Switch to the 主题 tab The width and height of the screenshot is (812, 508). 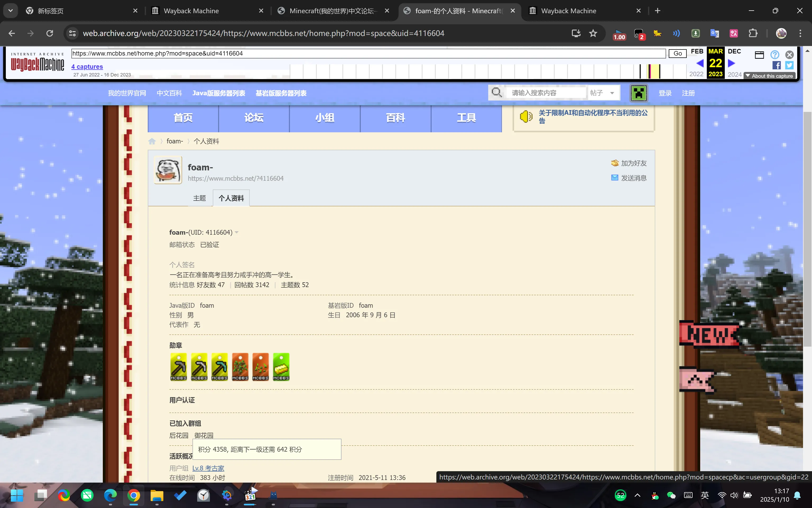tap(199, 198)
